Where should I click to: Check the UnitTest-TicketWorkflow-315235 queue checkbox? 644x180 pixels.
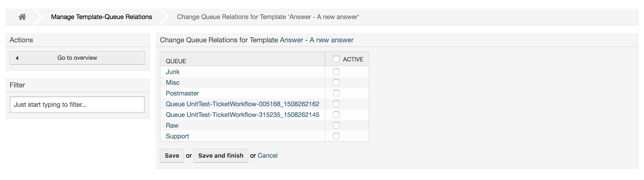coord(336,115)
